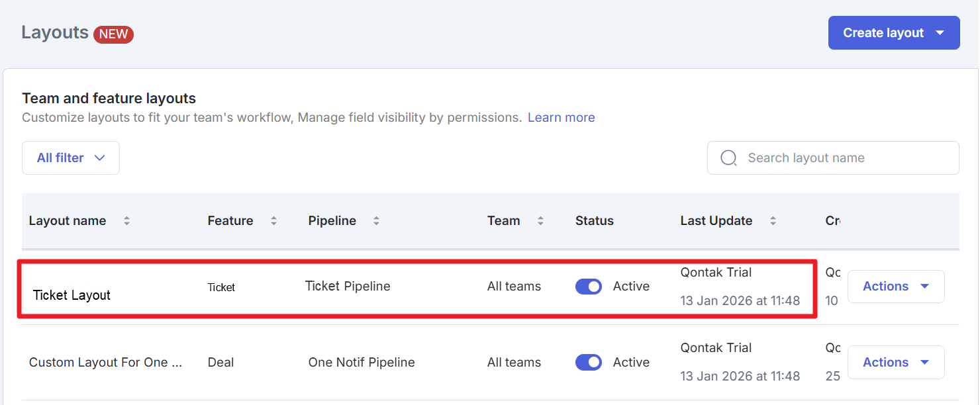The height and width of the screenshot is (405, 980).
Task: Toggle off Ticket Layout active status
Action: (588, 287)
